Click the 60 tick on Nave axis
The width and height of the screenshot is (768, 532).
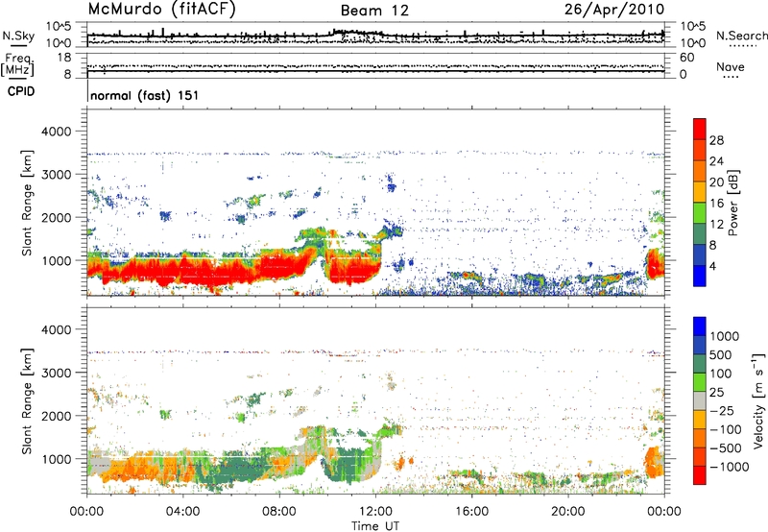click(x=687, y=58)
